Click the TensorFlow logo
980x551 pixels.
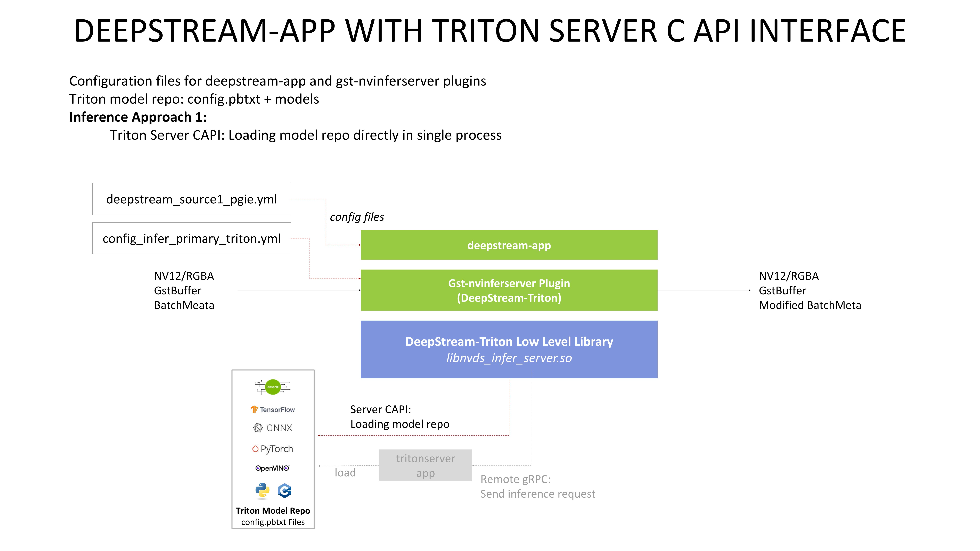click(x=272, y=410)
